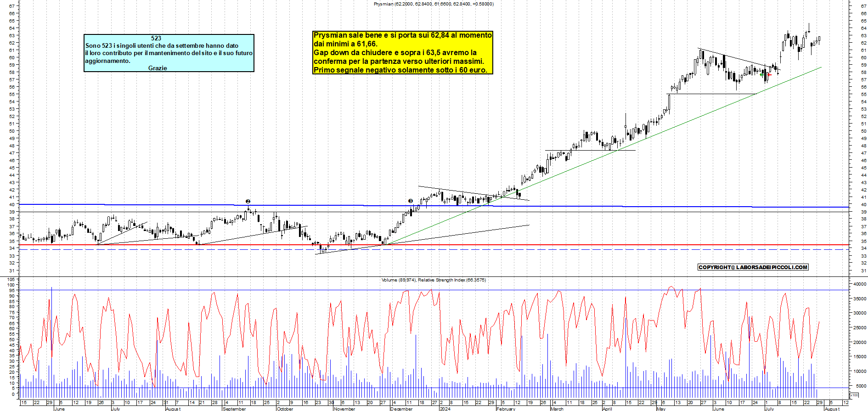Click the April month label
The width and height of the screenshot is (868, 411).
tap(607, 409)
